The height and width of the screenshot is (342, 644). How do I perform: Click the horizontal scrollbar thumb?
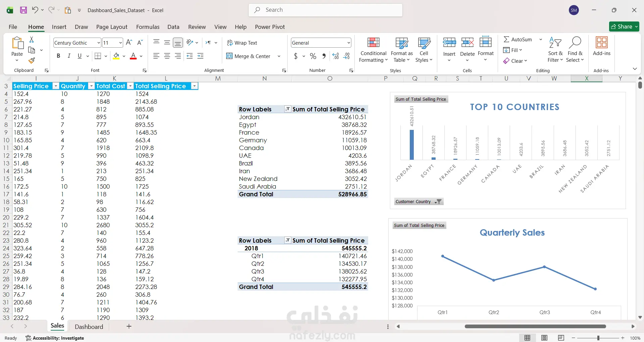pos(535,326)
